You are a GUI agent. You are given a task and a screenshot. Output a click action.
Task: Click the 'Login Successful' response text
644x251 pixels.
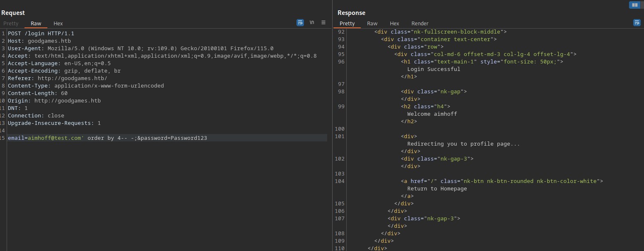(434, 69)
